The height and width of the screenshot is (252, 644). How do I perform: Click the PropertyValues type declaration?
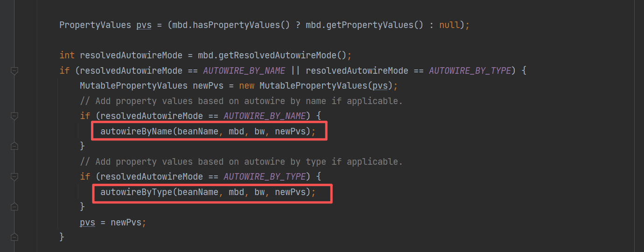pos(95,25)
